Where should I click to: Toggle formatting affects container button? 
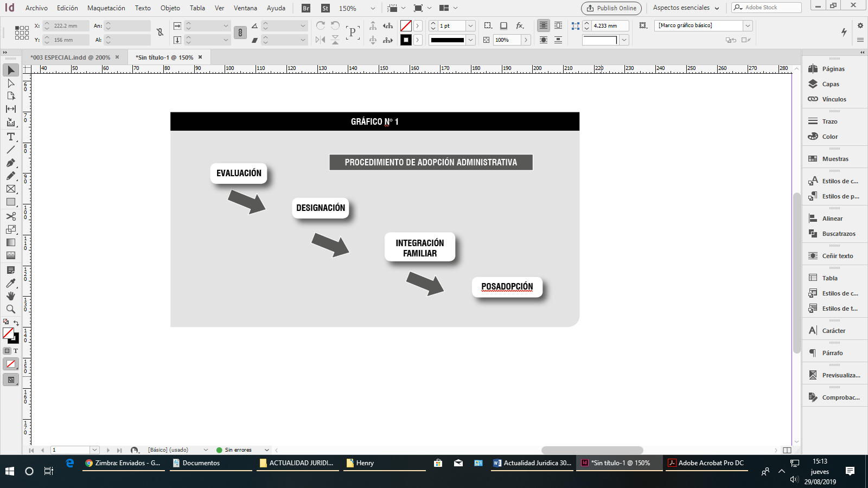coord(7,351)
